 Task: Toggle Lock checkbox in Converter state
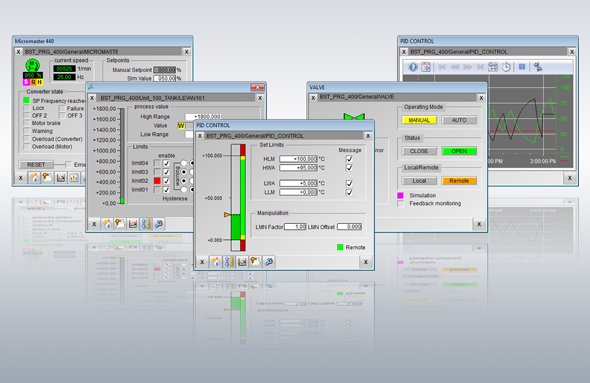(x=27, y=108)
